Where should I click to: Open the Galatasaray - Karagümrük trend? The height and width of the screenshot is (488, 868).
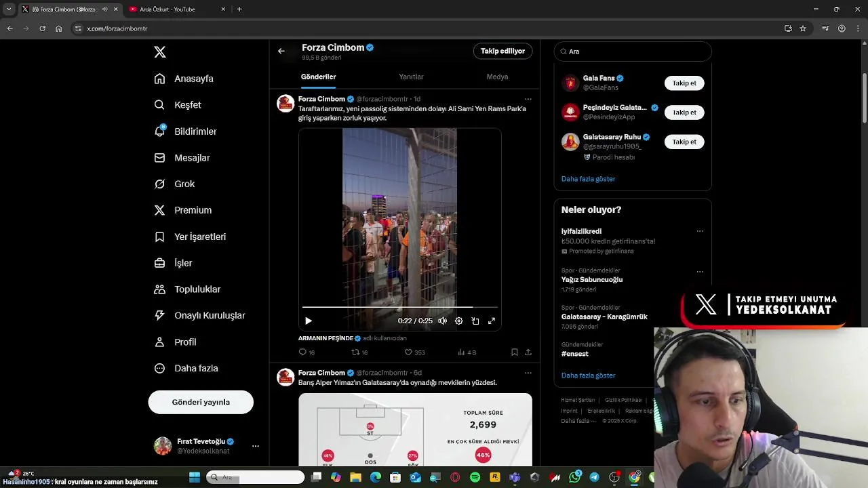[x=604, y=317]
